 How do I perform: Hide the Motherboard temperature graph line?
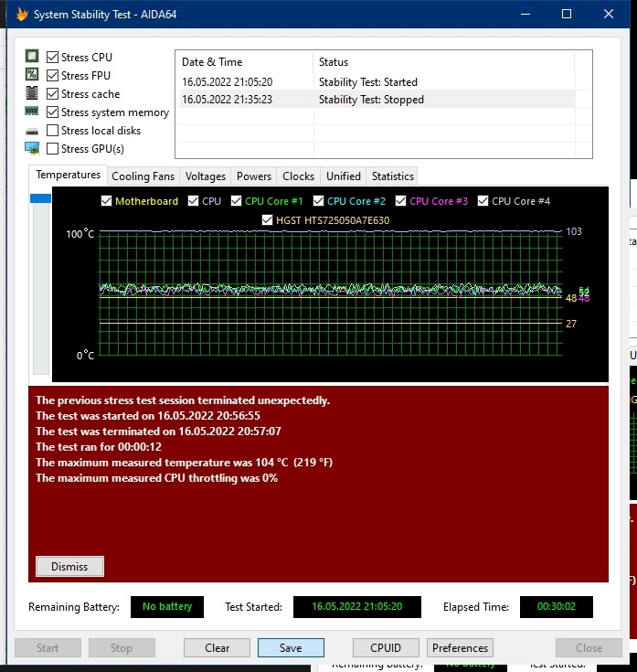(x=106, y=200)
